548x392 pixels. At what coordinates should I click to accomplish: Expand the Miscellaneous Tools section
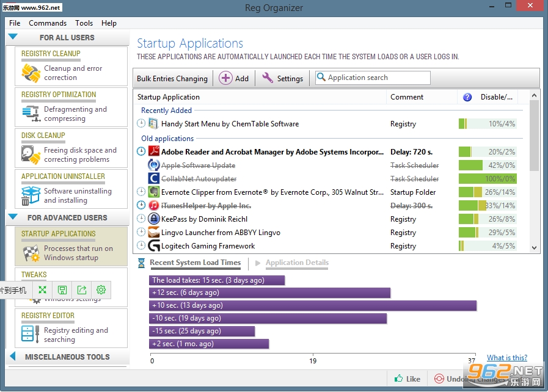[13, 357]
